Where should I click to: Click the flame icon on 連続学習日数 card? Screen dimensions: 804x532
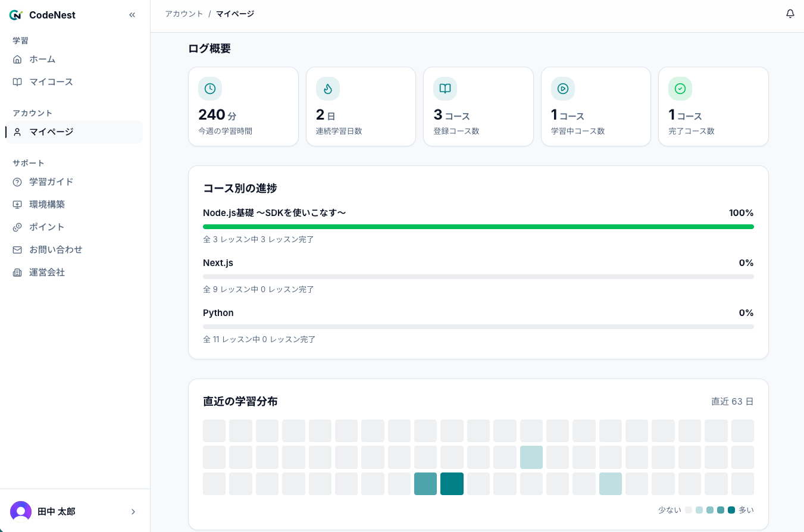point(328,89)
